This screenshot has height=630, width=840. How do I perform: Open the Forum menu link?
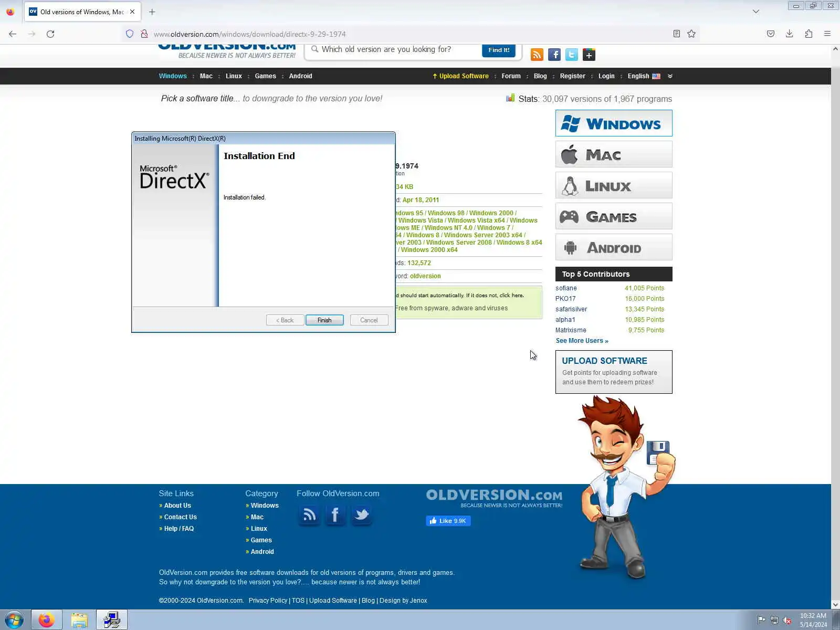click(x=511, y=76)
